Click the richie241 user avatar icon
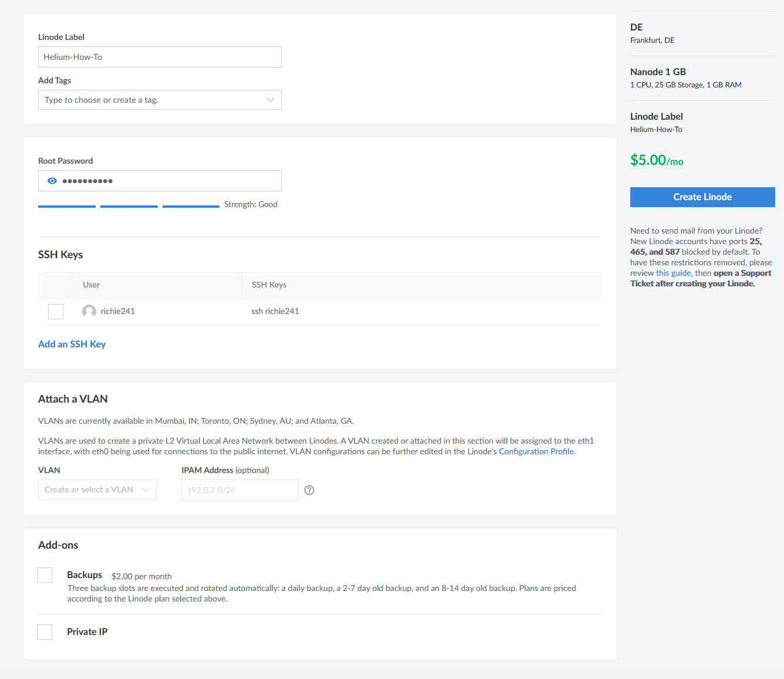Image resolution: width=784 pixels, height=679 pixels. click(x=89, y=311)
